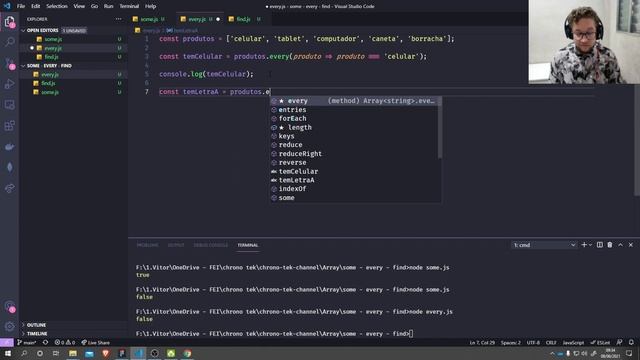The height and width of the screenshot is (360, 640).
Task: Open Explorer more actions ellipsis menu
Action: coord(118,19)
